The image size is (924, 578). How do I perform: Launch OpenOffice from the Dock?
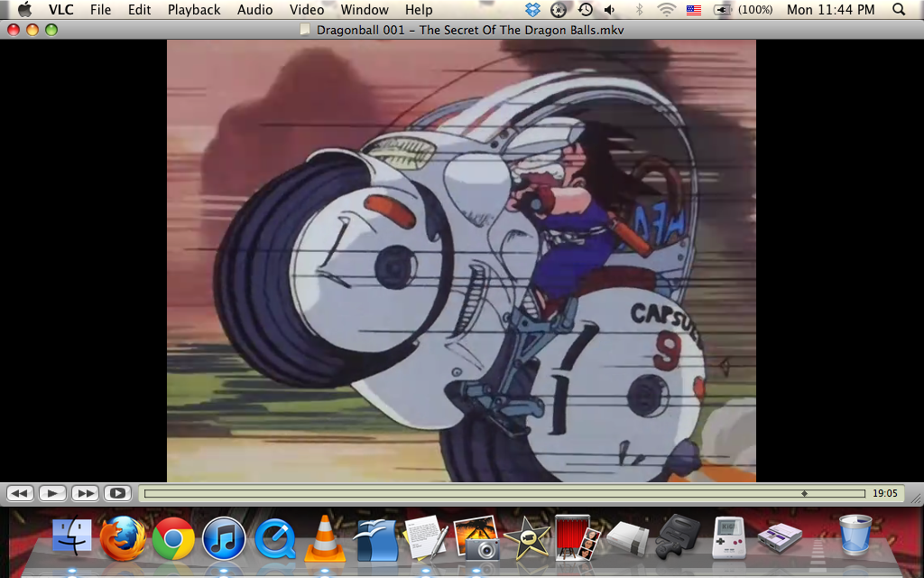pos(374,538)
